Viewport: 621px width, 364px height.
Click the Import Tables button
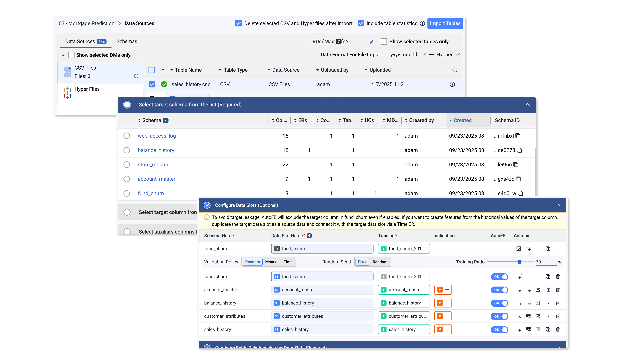[445, 23]
